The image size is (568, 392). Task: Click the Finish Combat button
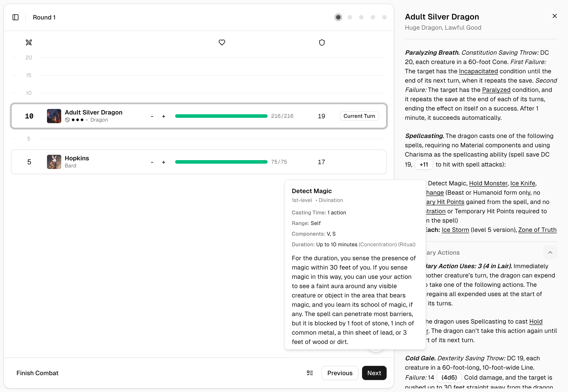(37, 373)
